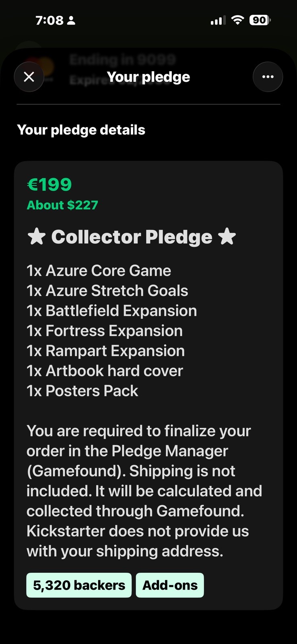Close the Your pledge sheet
Viewport: 297px width, 644px height.
(x=29, y=76)
